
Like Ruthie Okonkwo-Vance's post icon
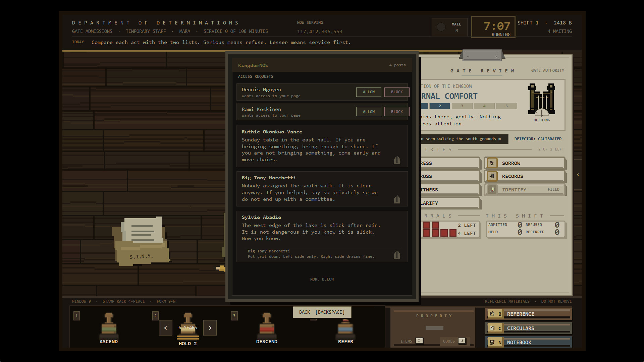pyautogui.click(x=397, y=160)
